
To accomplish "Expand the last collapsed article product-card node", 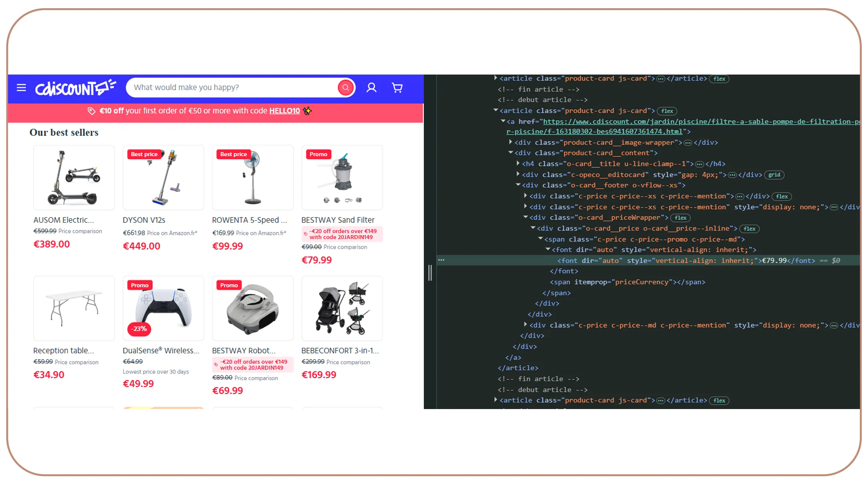I will pos(495,400).
